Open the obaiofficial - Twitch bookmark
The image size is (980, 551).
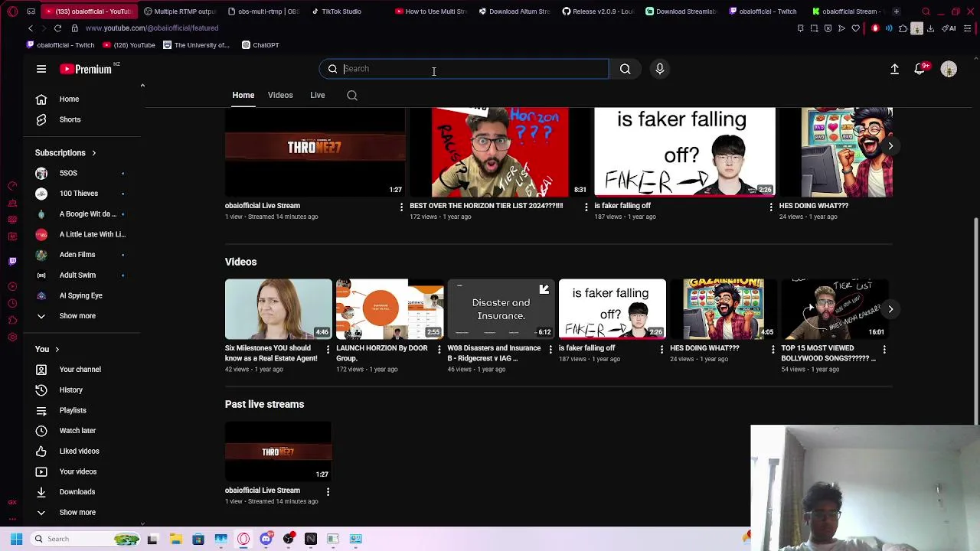[x=60, y=45]
